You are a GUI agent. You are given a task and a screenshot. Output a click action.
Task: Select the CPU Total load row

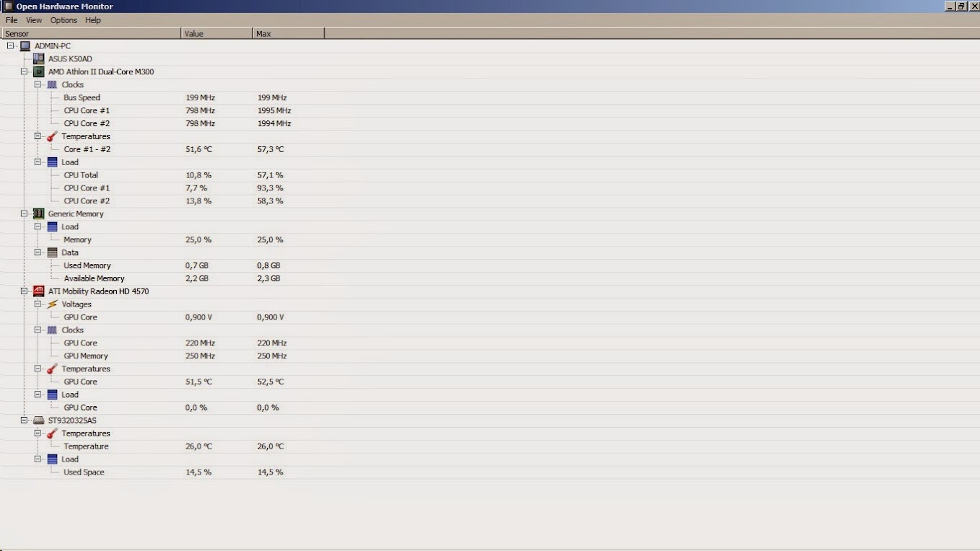[x=490, y=175]
